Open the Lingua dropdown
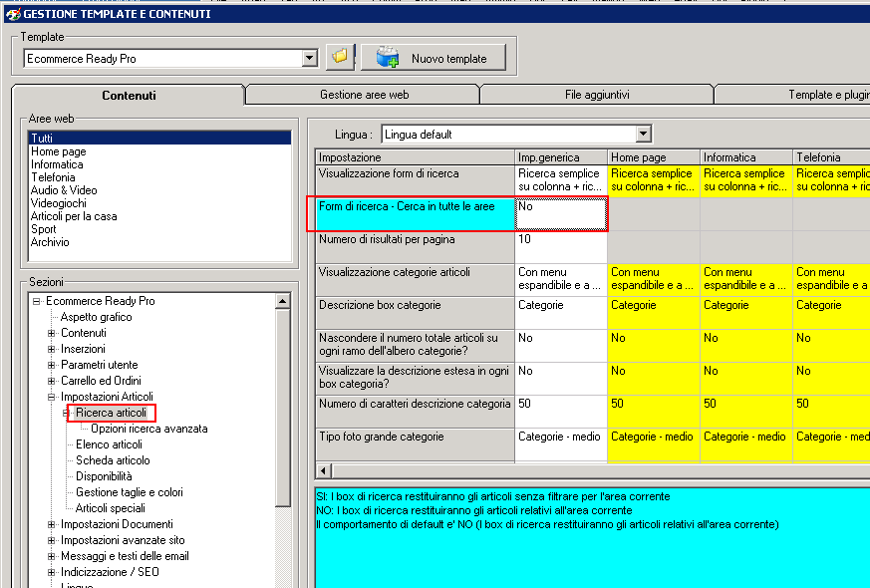 click(643, 134)
